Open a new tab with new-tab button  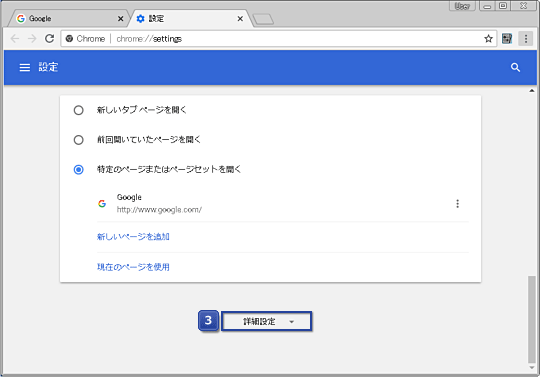(x=263, y=19)
